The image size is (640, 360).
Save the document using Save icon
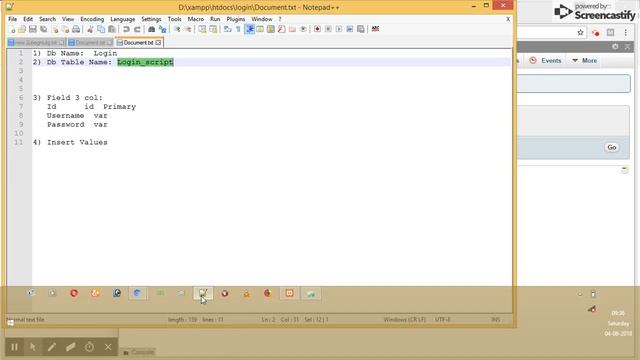pos(33,29)
